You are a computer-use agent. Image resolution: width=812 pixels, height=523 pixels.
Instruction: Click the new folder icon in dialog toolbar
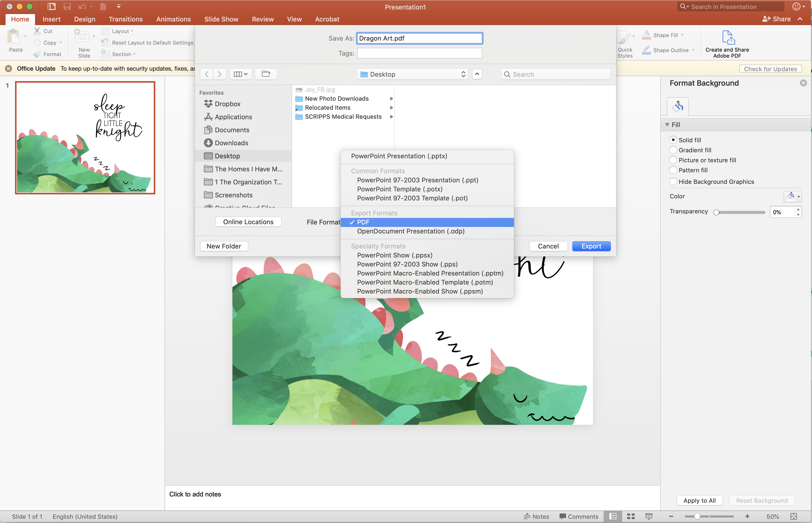pyautogui.click(x=266, y=74)
